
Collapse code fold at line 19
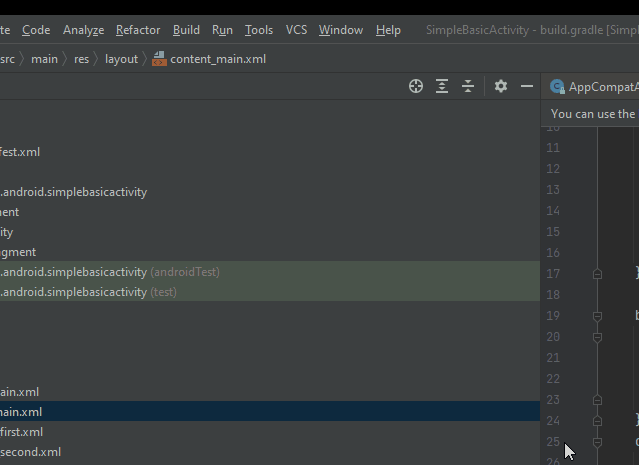click(597, 316)
